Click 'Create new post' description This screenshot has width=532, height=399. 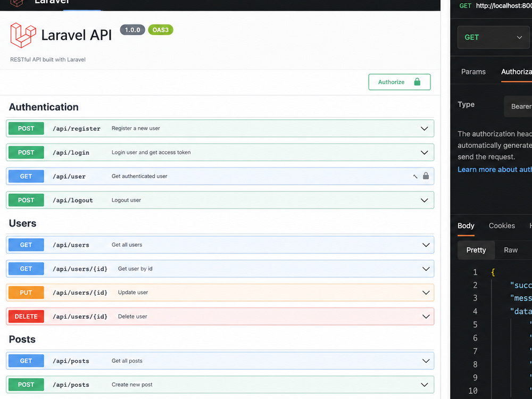pyautogui.click(x=132, y=385)
